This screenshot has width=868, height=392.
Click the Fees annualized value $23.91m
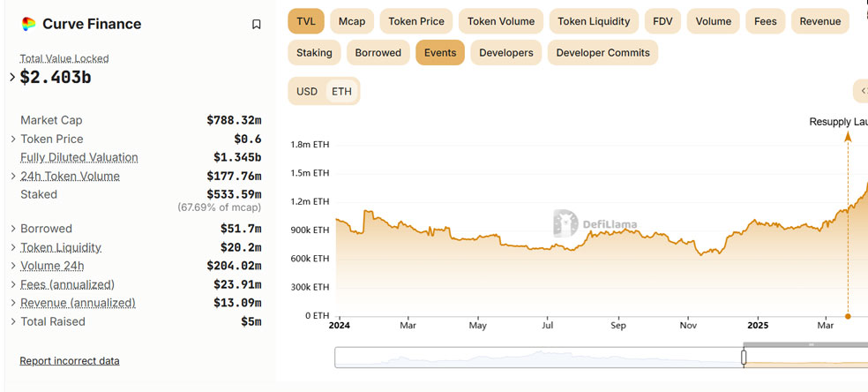coord(237,284)
